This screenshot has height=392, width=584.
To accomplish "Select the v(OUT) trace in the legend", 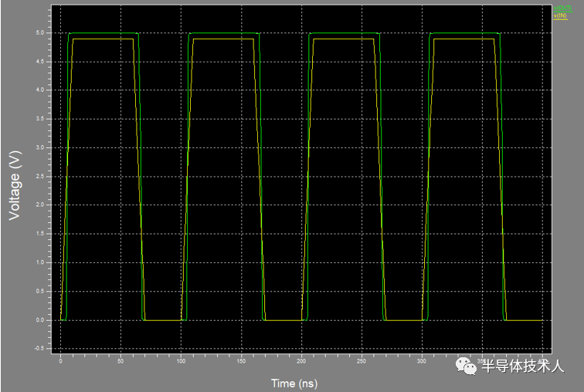I will pos(562,8).
